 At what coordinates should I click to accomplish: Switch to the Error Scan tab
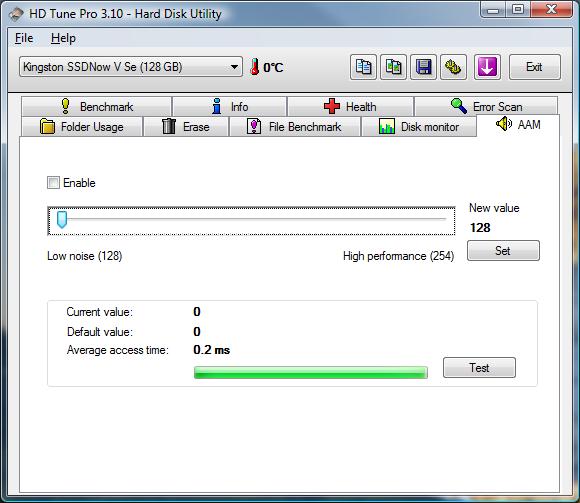click(x=486, y=107)
